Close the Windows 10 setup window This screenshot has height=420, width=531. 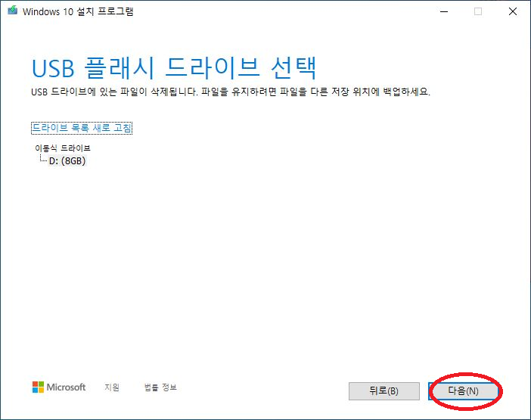point(513,11)
